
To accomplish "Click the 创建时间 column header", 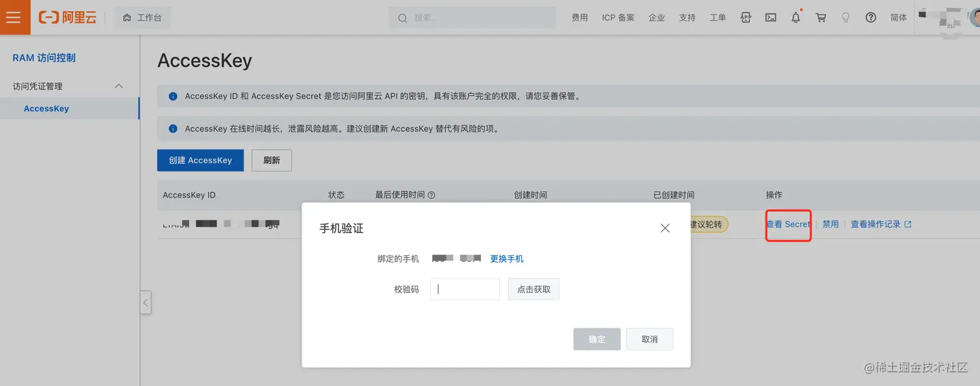I will [x=530, y=195].
